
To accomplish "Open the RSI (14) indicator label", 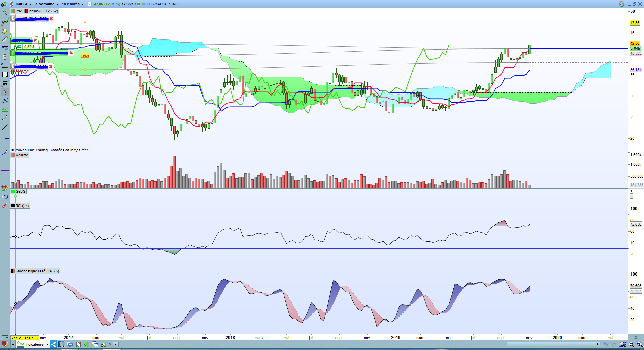I will [x=22, y=206].
